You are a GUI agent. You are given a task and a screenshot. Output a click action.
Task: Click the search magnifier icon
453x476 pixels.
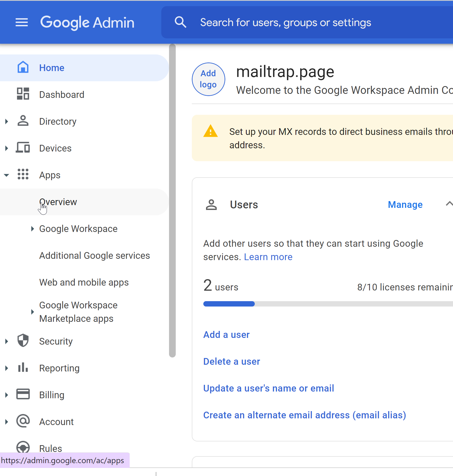pos(180,22)
